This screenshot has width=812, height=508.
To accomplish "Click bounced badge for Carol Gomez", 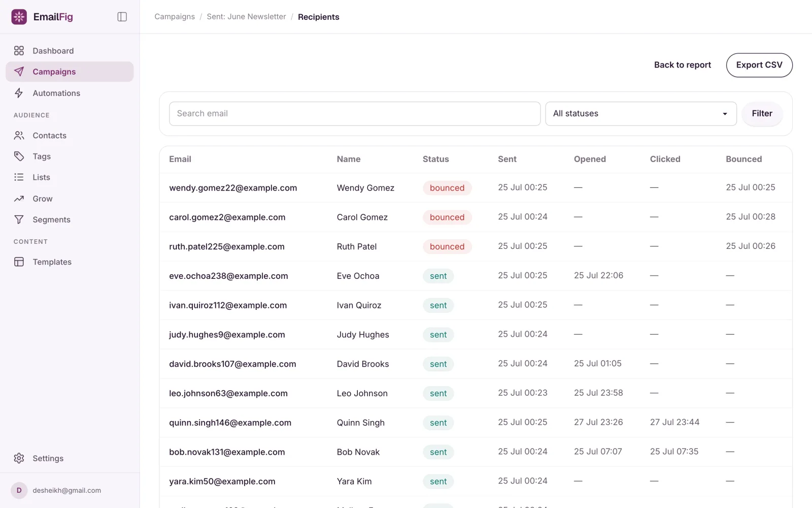I will tap(447, 217).
